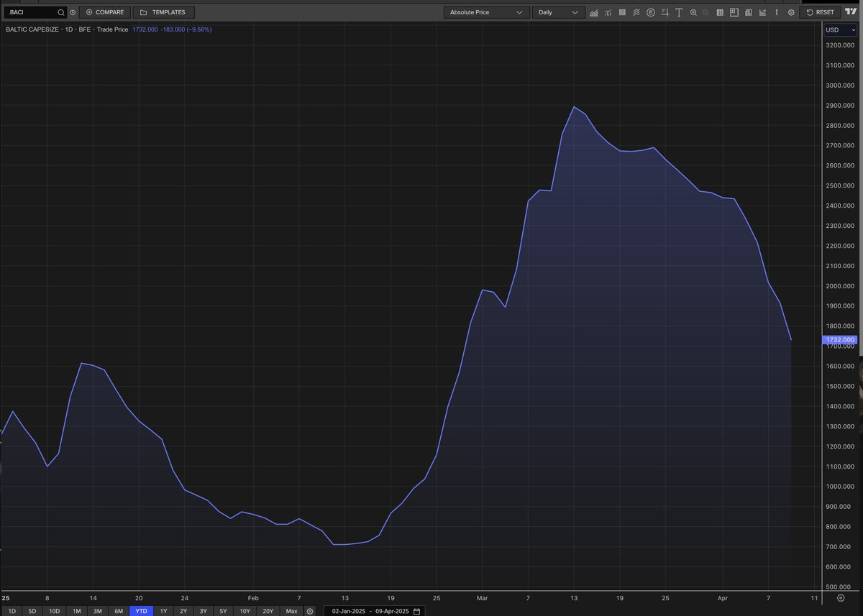Click the TradingView logo icon

coord(851,12)
